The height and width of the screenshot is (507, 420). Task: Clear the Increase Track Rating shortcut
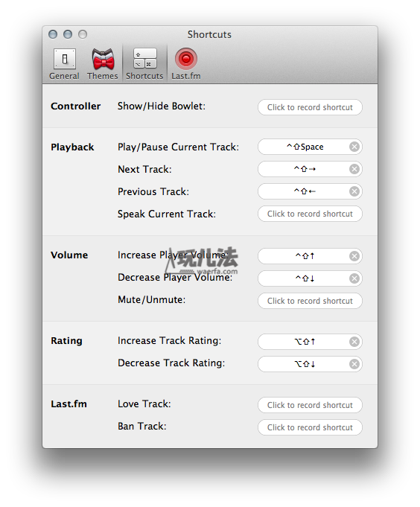[354, 342]
